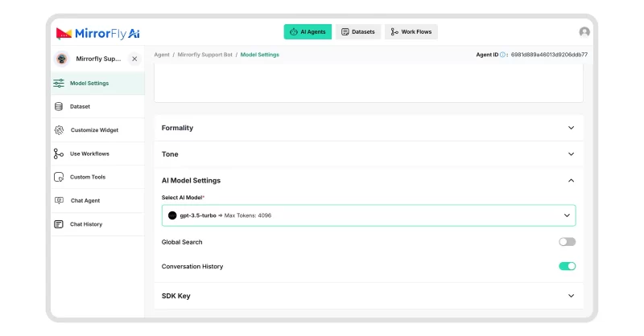
Task: Click the Select AI Model label
Action: [x=182, y=198]
